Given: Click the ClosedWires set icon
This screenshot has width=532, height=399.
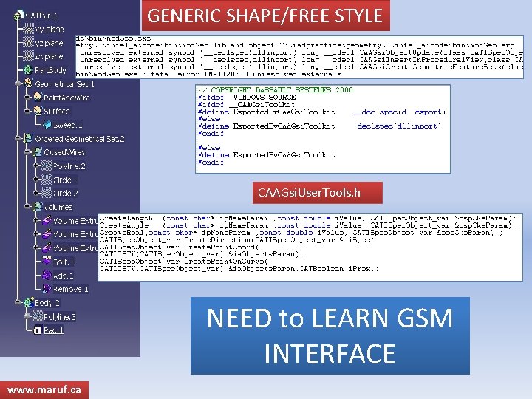Looking at the screenshot, I should (38, 152).
